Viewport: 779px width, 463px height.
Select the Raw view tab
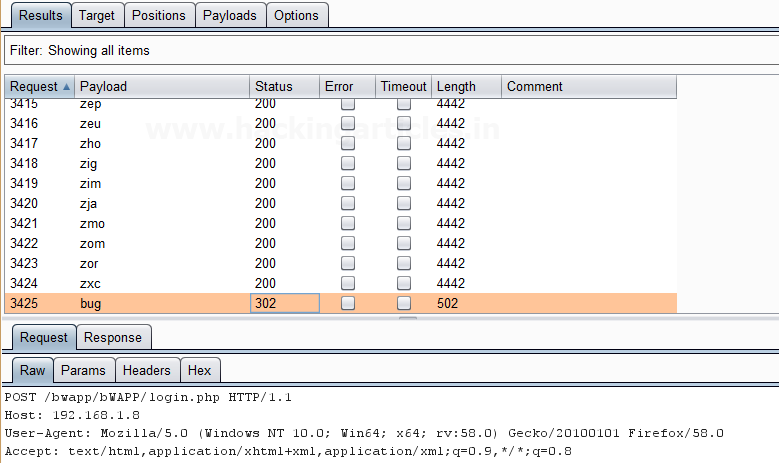[32, 371]
